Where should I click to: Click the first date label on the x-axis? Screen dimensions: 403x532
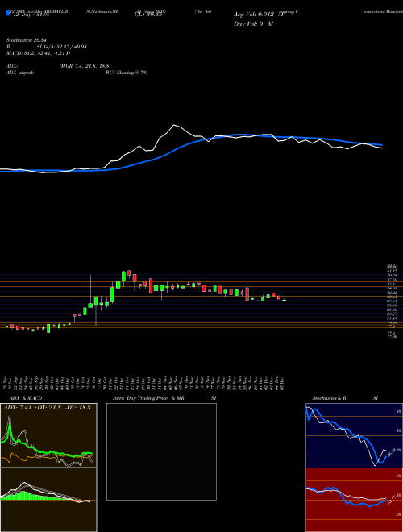pyautogui.click(x=6, y=381)
